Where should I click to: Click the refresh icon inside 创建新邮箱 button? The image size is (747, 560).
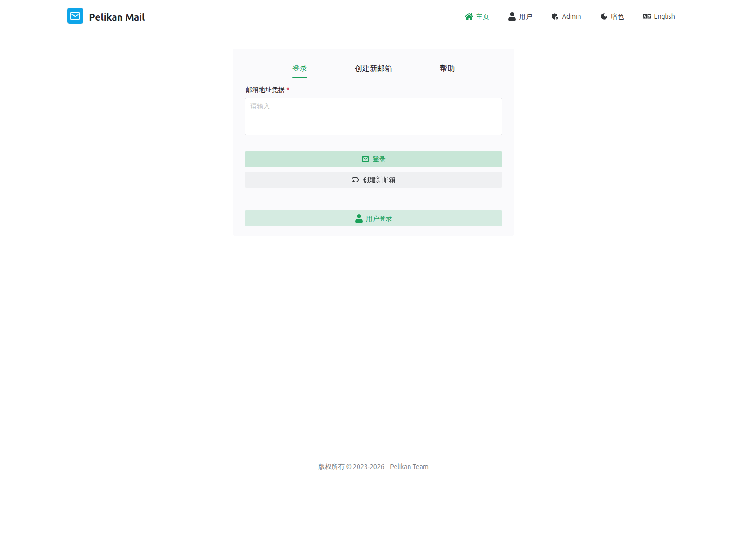[x=354, y=179]
